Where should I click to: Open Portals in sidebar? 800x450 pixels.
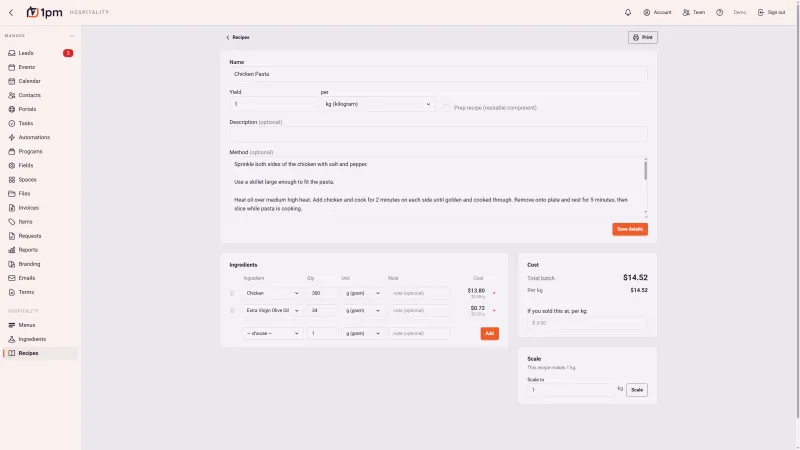tap(40, 109)
